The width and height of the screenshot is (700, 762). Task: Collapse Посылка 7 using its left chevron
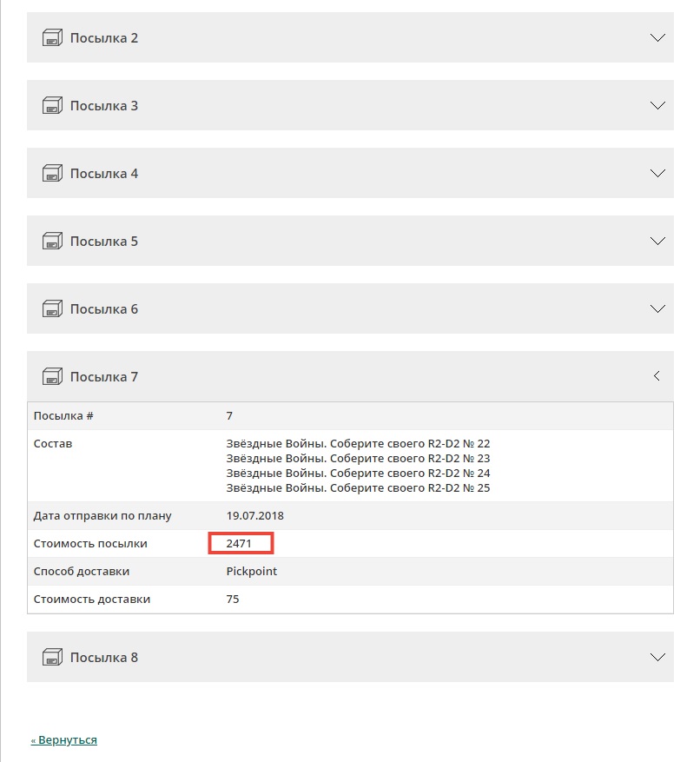click(x=657, y=376)
